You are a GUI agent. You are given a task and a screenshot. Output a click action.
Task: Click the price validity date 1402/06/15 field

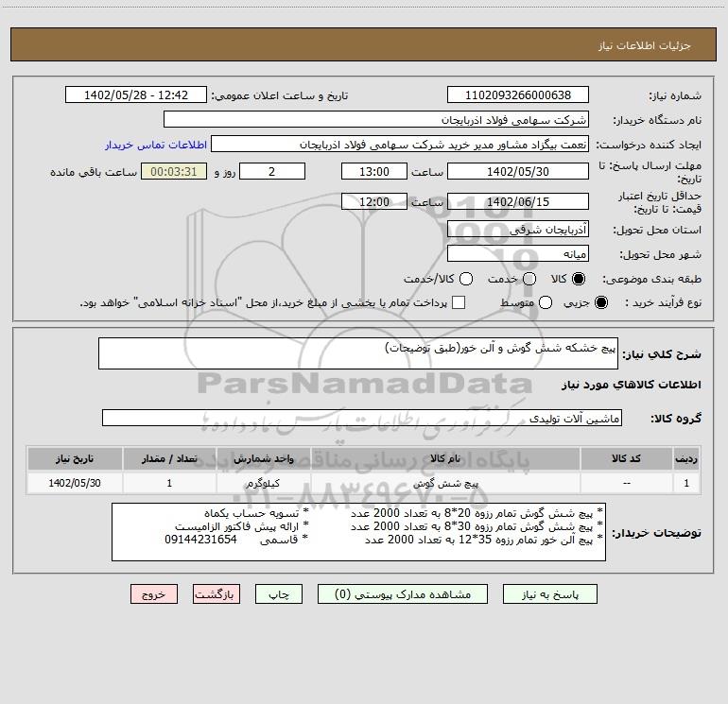(518, 201)
